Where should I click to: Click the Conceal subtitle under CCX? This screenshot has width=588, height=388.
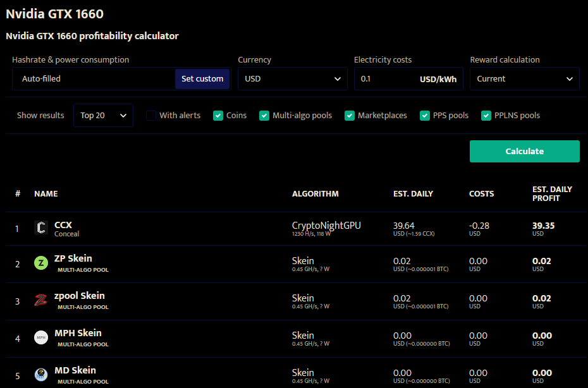point(67,234)
